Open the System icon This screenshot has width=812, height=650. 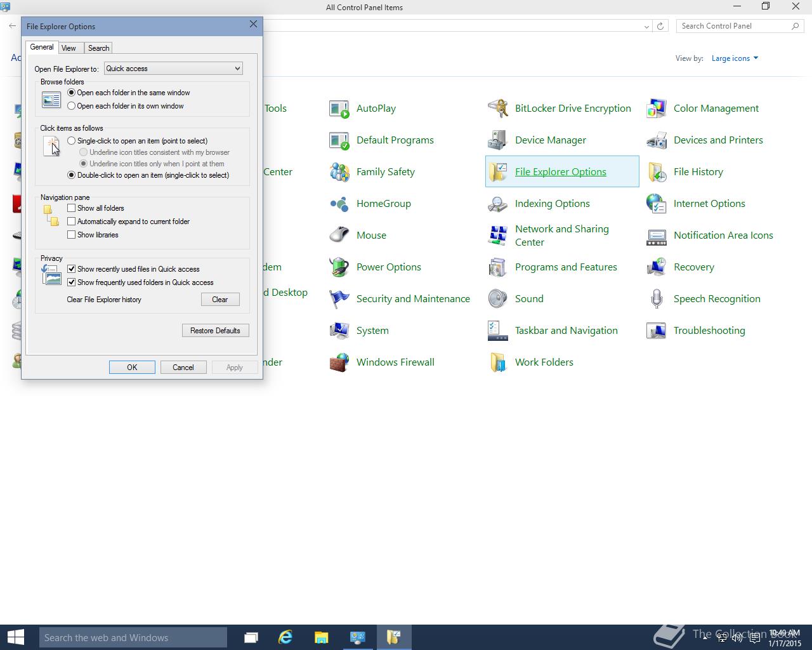point(339,331)
